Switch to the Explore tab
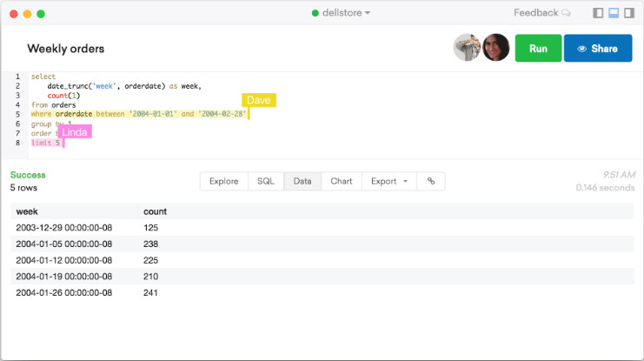The width and height of the screenshot is (644, 361). tap(224, 181)
